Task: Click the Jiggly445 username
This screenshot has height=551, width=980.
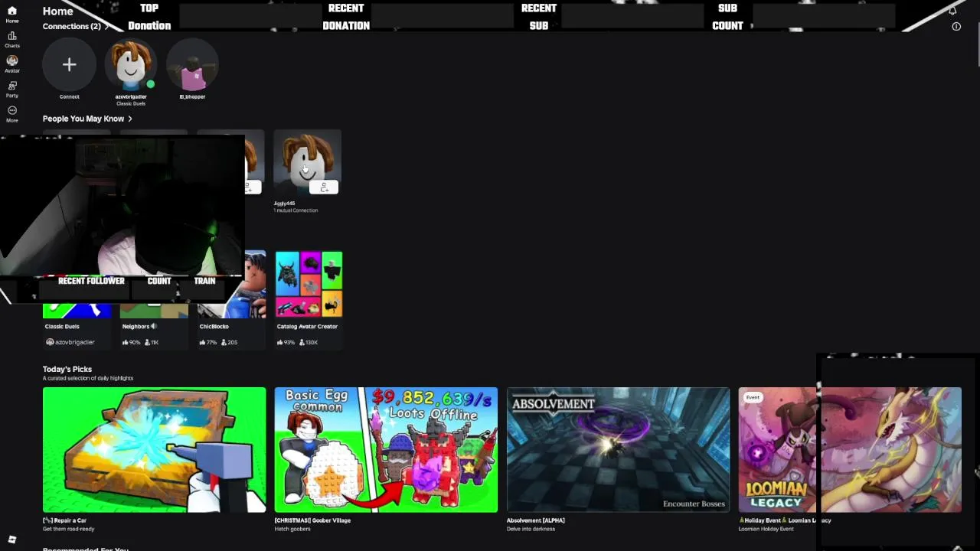Action: pyautogui.click(x=284, y=204)
